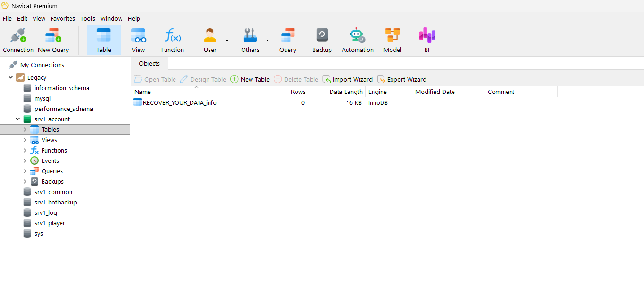Open the Backup toolbar icon
This screenshot has height=306, width=644.
click(322, 41)
